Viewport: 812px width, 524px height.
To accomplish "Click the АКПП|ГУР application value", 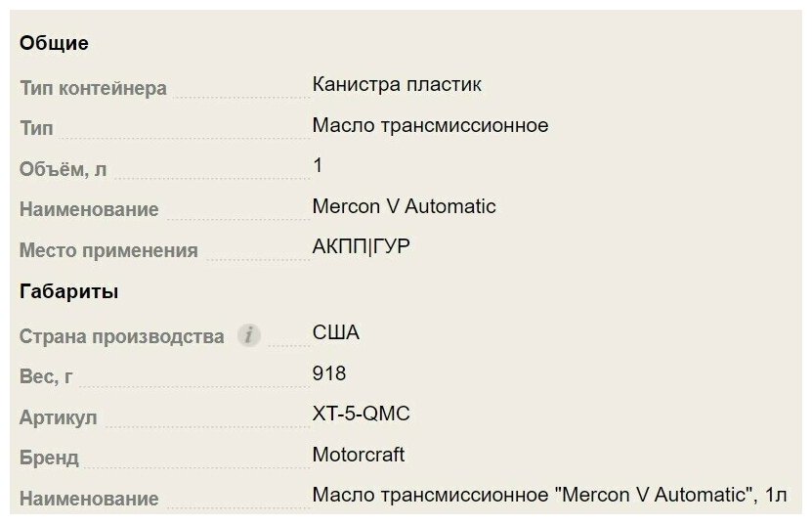I will 361,246.
